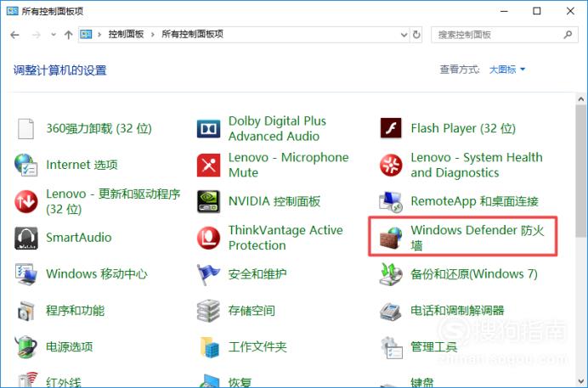Open recent locations dropdown arrow
The width and height of the screenshot is (588, 388).
[54, 35]
